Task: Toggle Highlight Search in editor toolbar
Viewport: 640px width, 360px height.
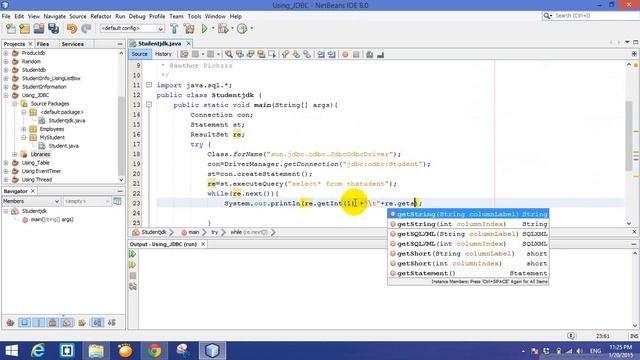Action: tap(261, 54)
